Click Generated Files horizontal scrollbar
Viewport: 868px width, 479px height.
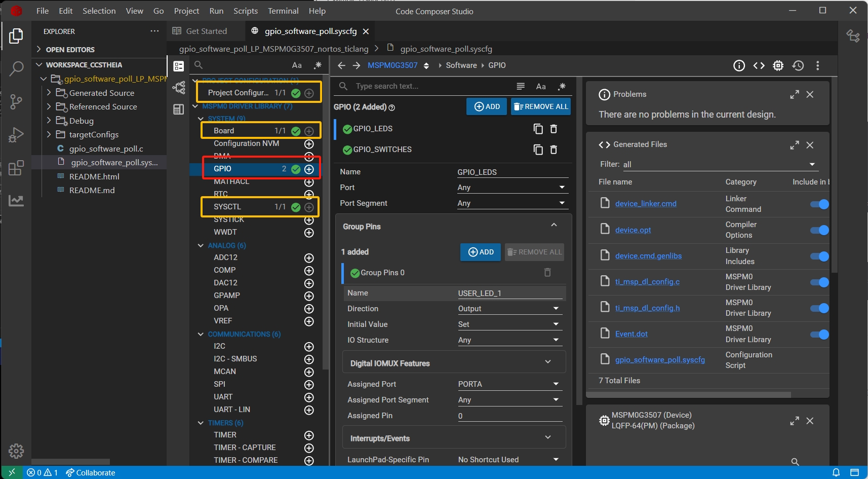[x=689, y=394]
